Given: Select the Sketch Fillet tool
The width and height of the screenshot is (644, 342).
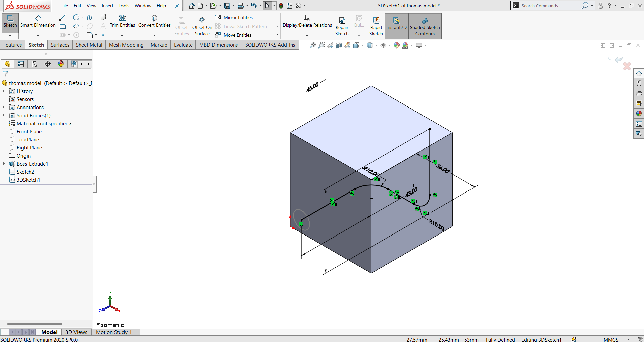Looking at the screenshot, I should coord(90,35).
